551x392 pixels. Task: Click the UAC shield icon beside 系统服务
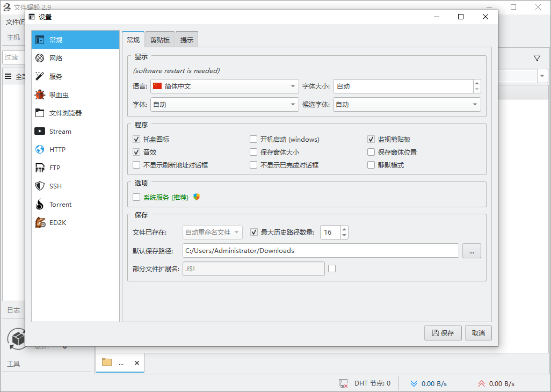click(x=197, y=197)
